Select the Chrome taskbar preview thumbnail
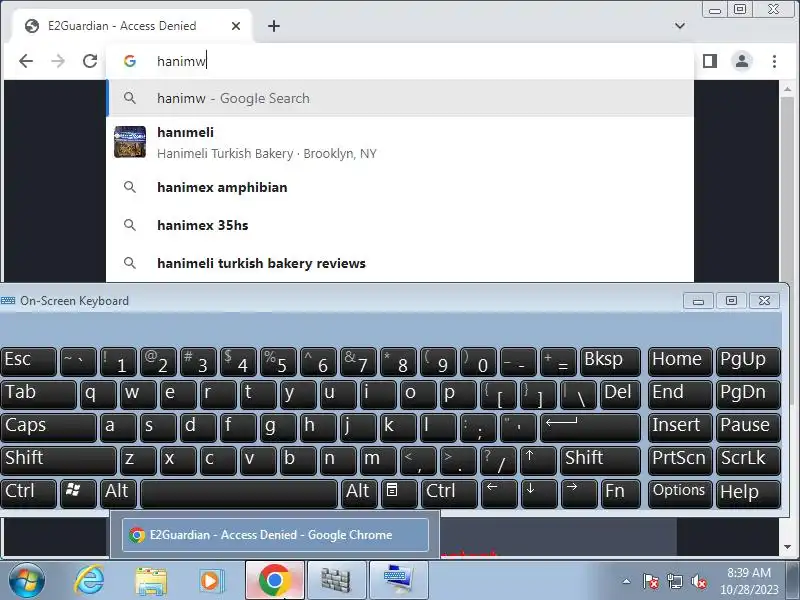The image size is (800, 600). (276, 535)
